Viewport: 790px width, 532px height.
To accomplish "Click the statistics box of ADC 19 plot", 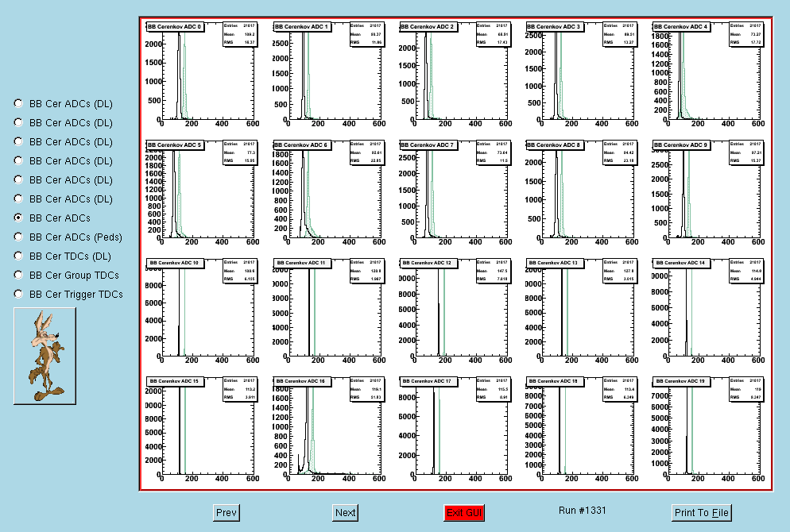I will tap(746, 389).
